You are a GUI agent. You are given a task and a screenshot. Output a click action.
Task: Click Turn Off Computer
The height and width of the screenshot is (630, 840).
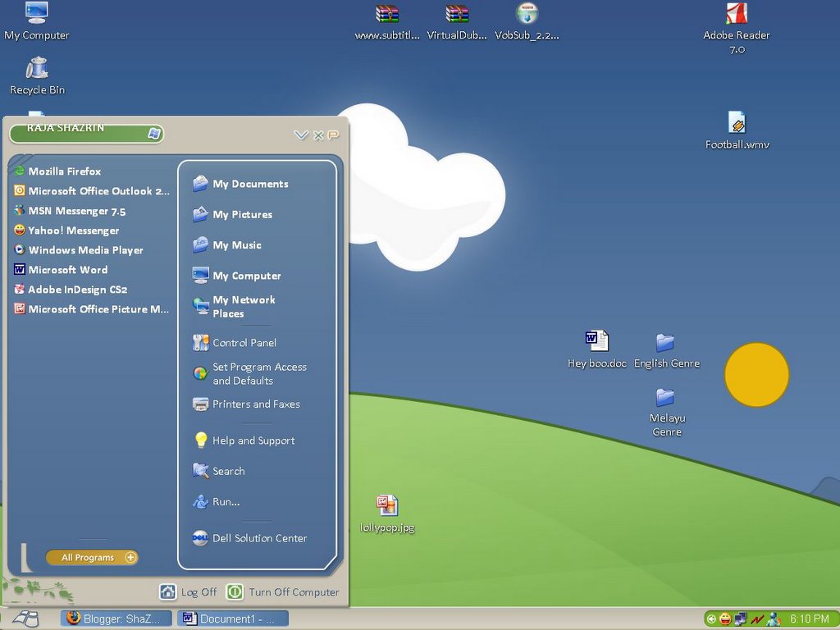[x=283, y=591]
